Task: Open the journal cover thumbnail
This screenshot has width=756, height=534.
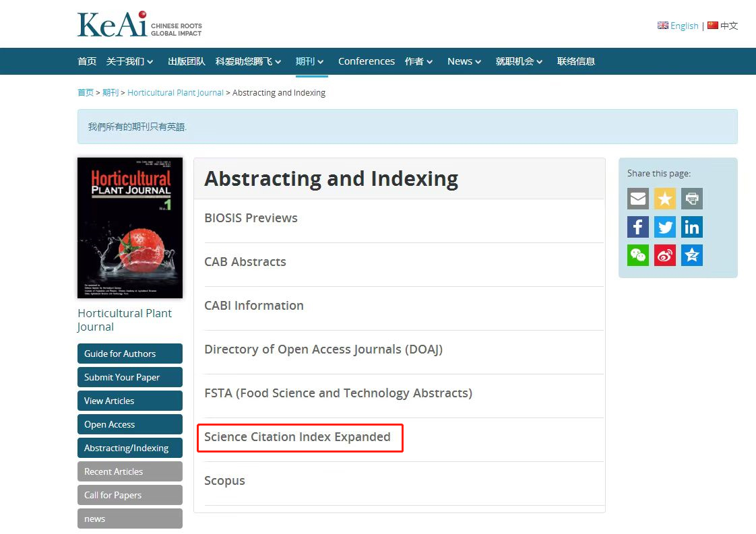Action: (x=130, y=228)
